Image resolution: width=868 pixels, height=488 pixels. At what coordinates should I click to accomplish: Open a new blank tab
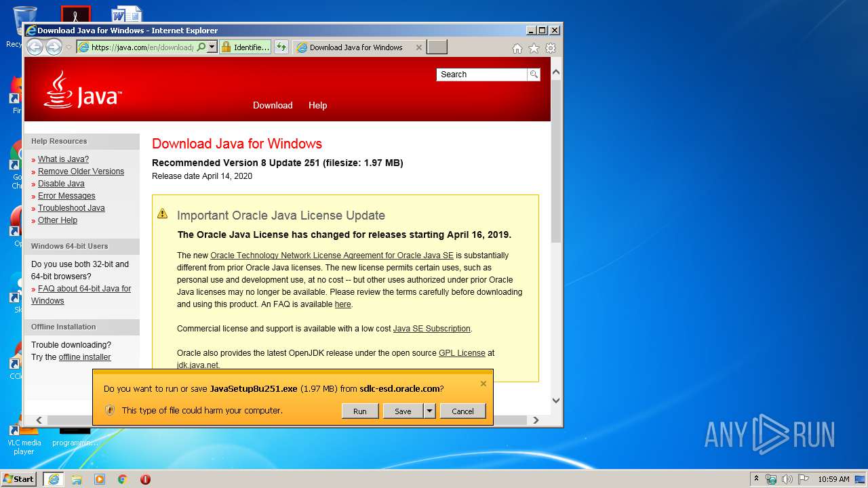(x=437, y=47)
